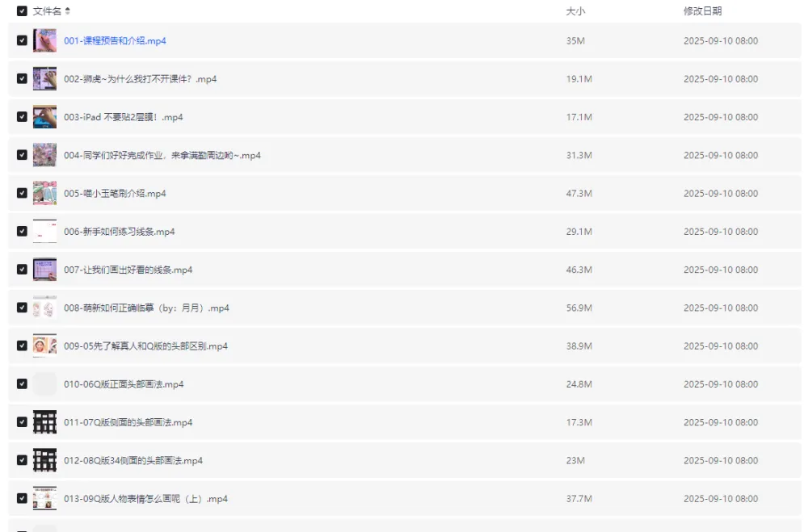Uncheck the checkbox for 002-狮虎 file
This screenshot has width=808, height=532.
(22, 79)
